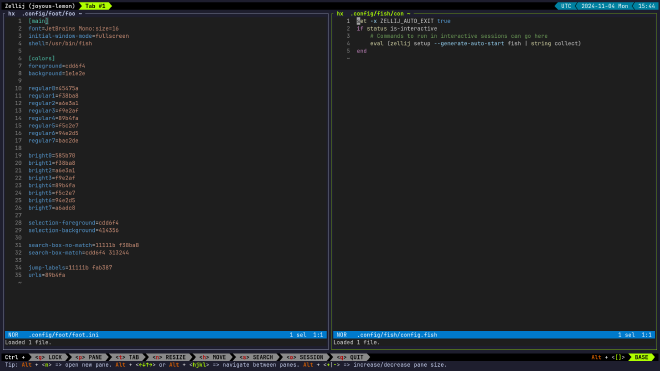Click the 1:1 cursor position in left statusline
The image size is (660, 371).
[318, 335]
